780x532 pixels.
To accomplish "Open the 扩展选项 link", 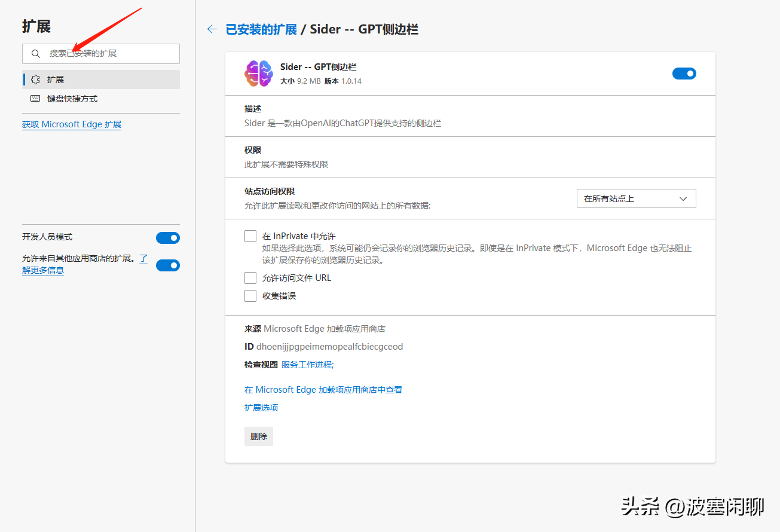I will [x=261, y=408].
